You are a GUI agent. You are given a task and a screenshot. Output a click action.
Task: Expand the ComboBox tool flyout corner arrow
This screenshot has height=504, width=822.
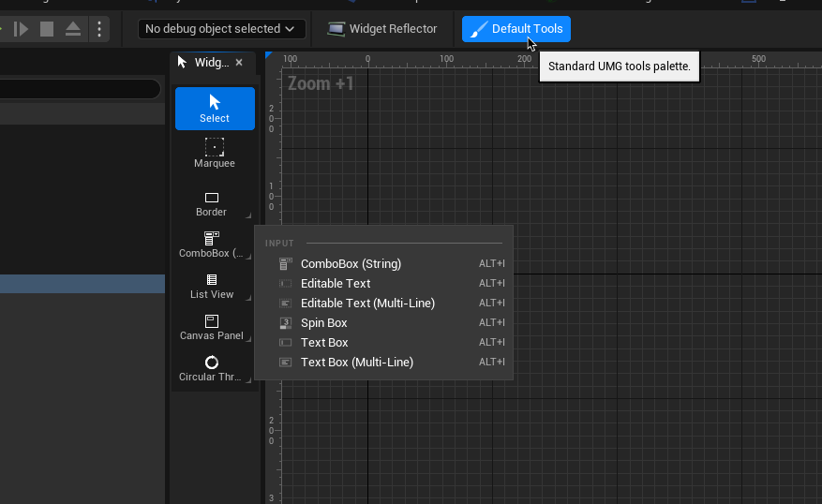point(248,257)
